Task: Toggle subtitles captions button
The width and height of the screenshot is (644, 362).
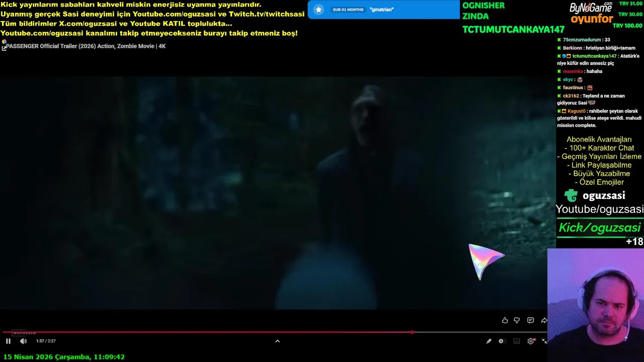Action: (517, 341)
